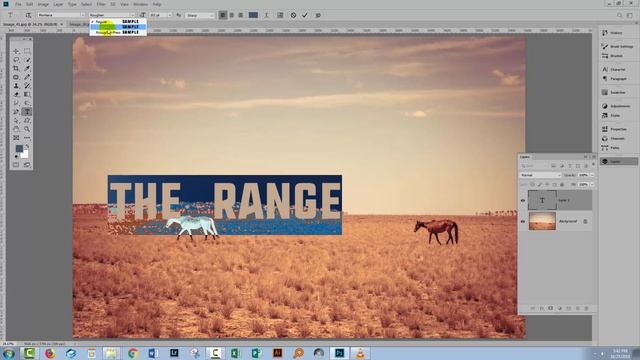
Task: Expand the layer Opacity dropdown arrow
Action: [592, 175]
